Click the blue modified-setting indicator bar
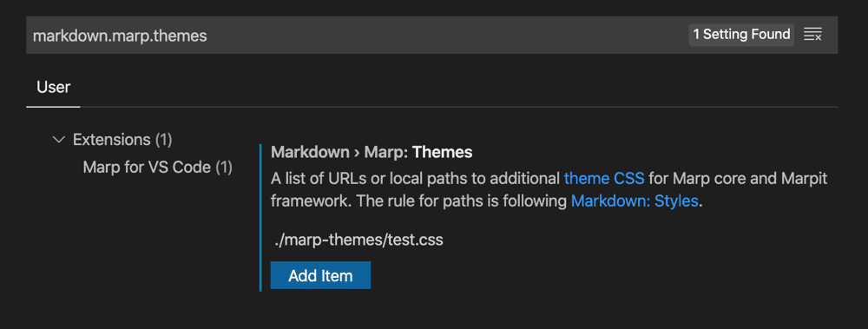The width and height of the screenshot is (868, 329). point(260,218)
